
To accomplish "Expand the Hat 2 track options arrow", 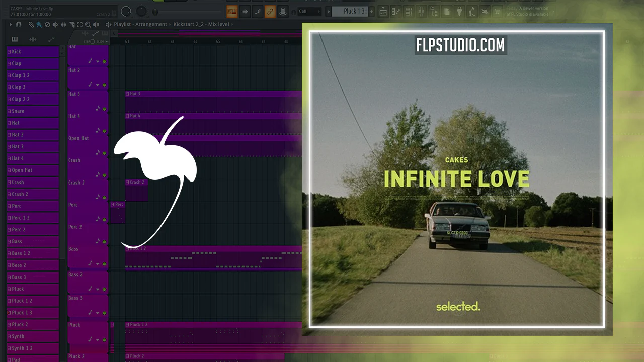I will click(98, 84).
